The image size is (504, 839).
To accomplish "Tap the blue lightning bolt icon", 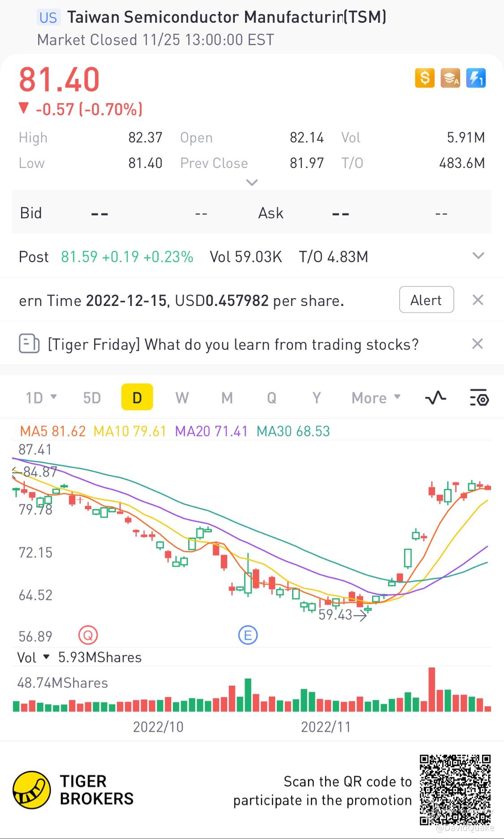I will [x=476, y=78].
